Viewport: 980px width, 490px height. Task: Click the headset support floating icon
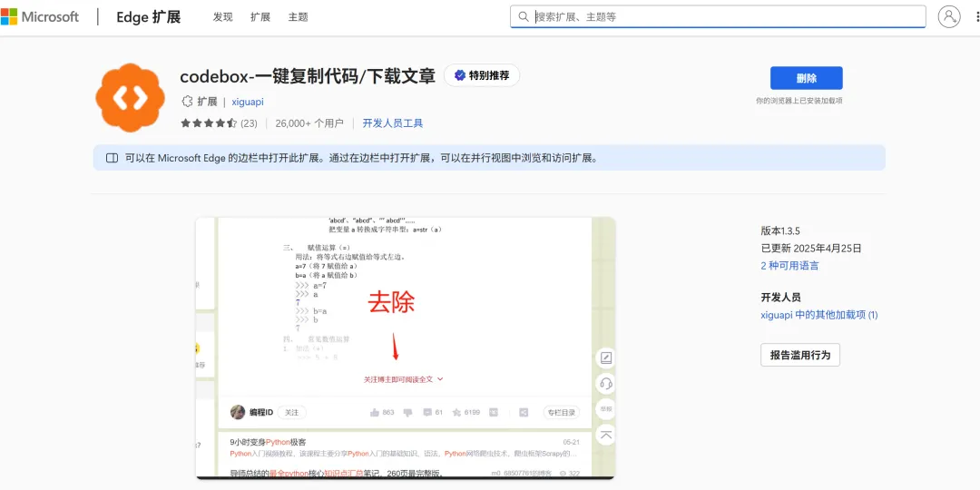[x=605, y=383]
